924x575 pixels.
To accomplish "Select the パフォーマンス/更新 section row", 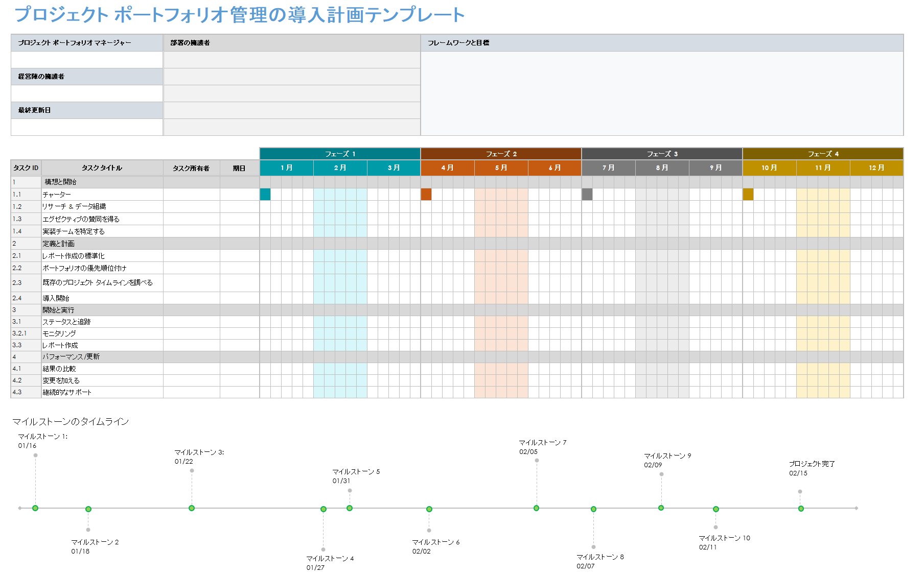I will point(457,356).
